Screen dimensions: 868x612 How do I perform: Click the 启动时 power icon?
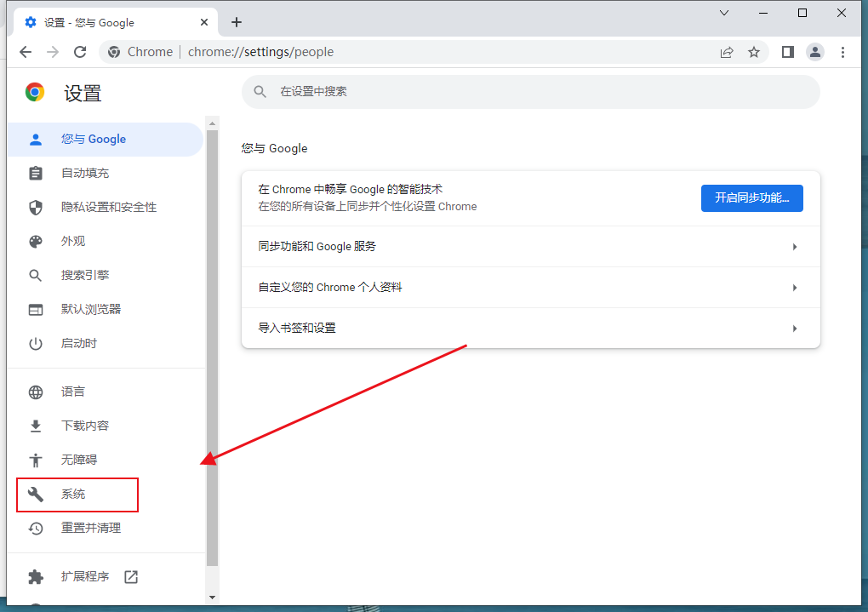tap(36, 343)
